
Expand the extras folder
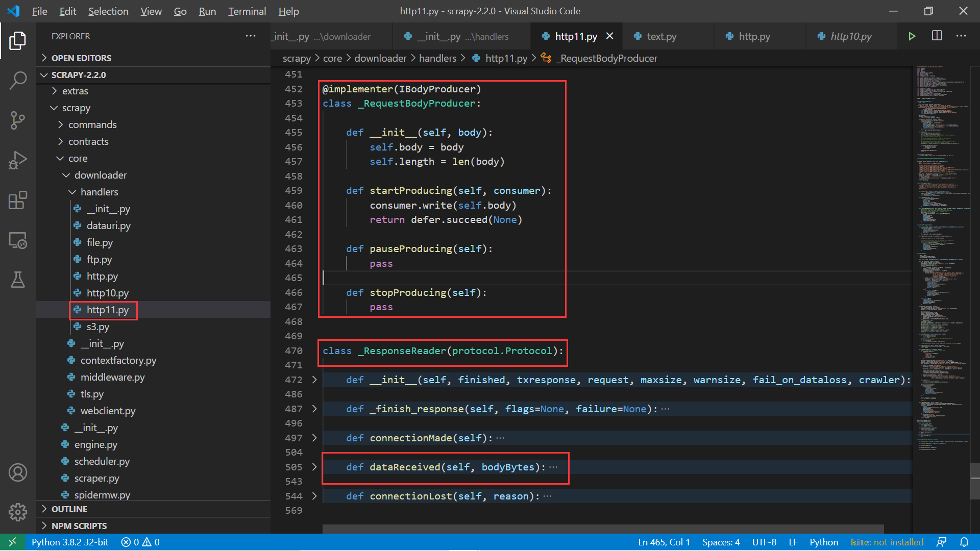[153, 91]
